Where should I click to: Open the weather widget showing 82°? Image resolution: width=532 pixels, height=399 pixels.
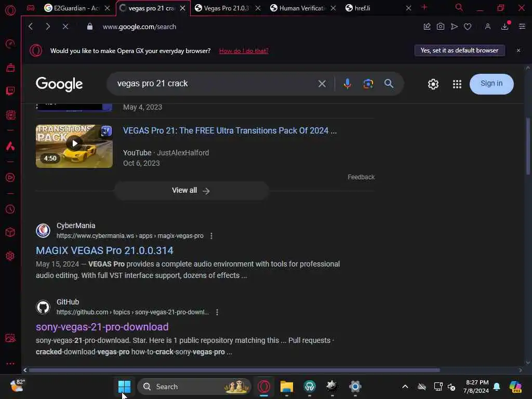[x=17, y=386]
